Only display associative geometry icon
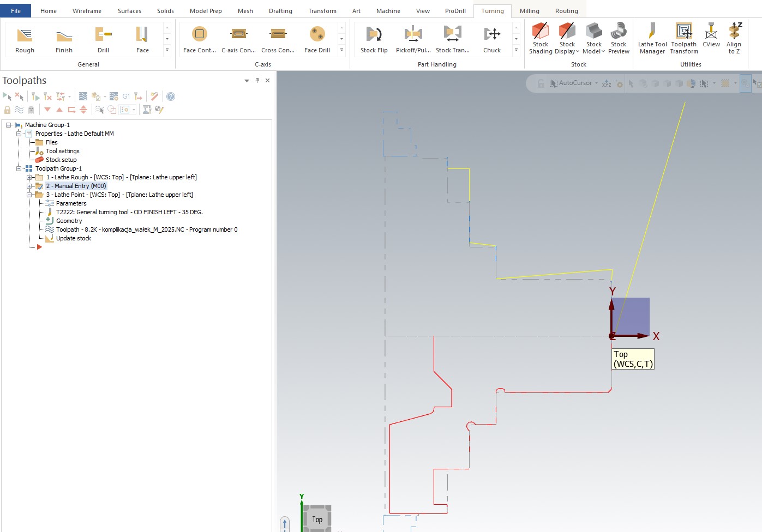Image resolution: width=762 pixels, height=532 pixels. pyautogui.click(x=112, y=110)
